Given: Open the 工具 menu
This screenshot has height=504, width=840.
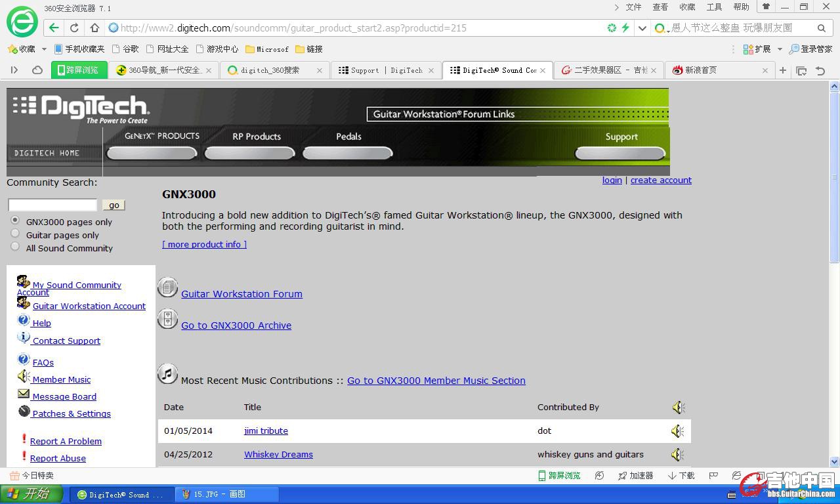Looking at the screenshot, I should pos(714,7).
